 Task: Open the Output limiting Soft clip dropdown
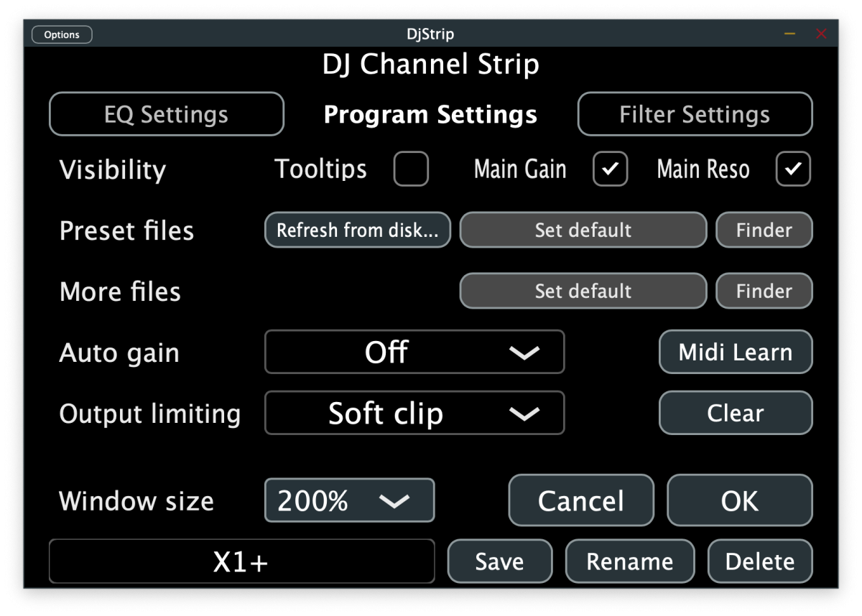tap(414, 413)
